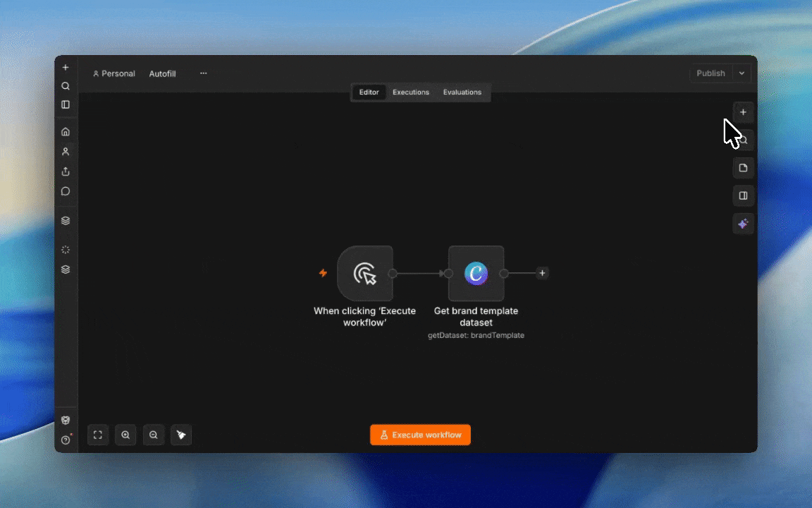Click the layers icon just below dotted spinner
Screen dimensions: 812x508
pyautogui.click(x=66, y=270)
